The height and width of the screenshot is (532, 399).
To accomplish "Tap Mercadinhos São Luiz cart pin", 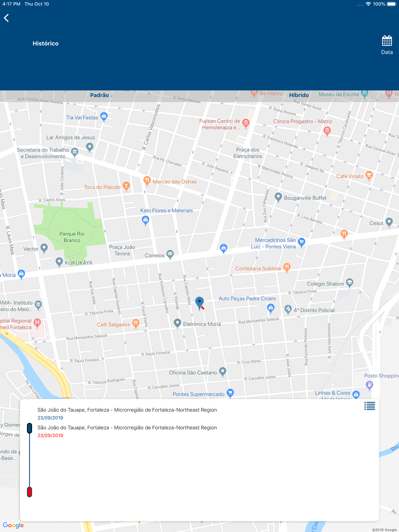I will [302, 242].
